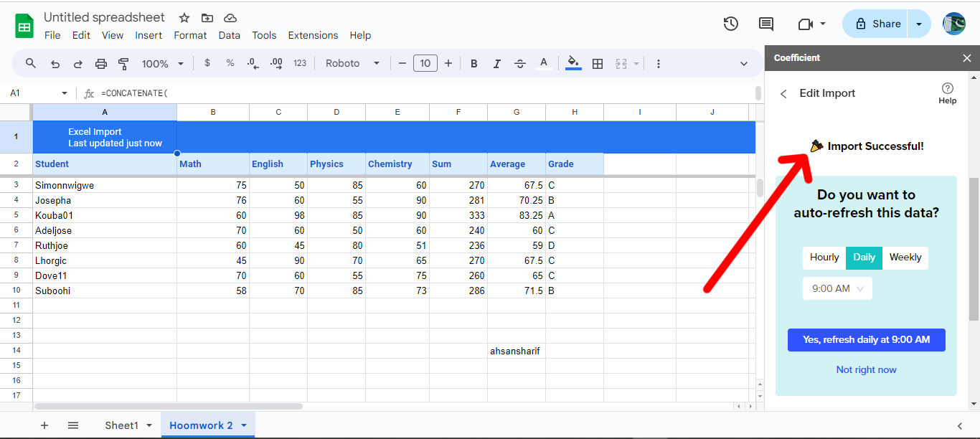Click the font size 10 field
The image size is (980, 439).
click(425, 63)
